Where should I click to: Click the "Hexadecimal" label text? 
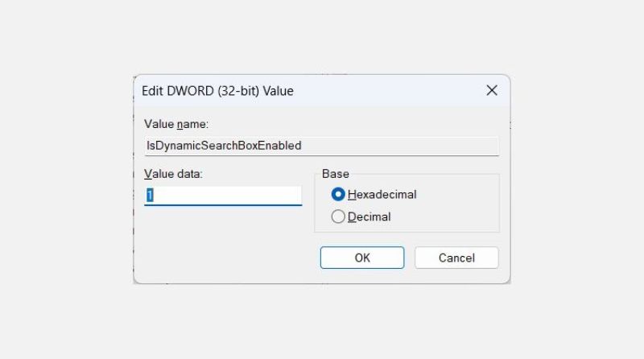(x=382, y=194)
